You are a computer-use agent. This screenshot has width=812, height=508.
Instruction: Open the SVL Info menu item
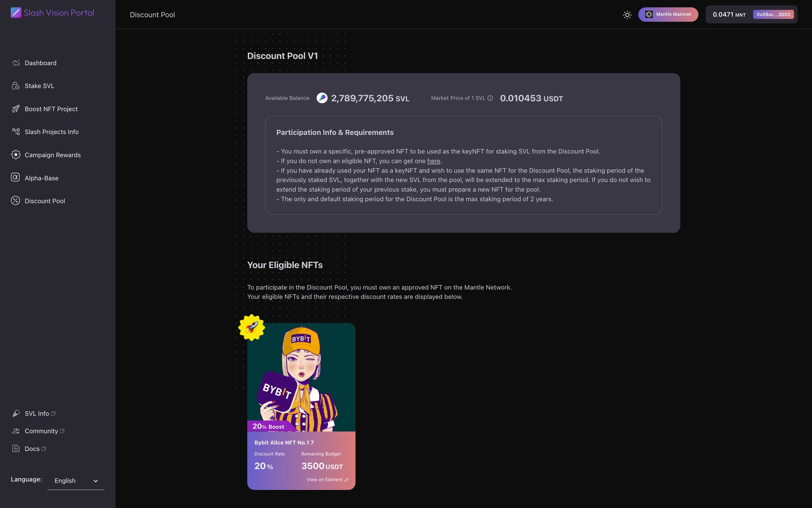(x=37, y=413)
